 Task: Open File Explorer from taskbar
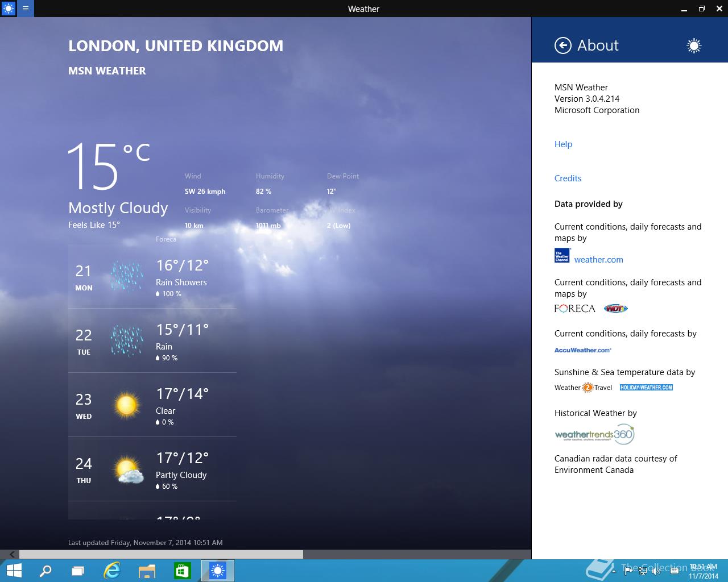tap(147, 571)
